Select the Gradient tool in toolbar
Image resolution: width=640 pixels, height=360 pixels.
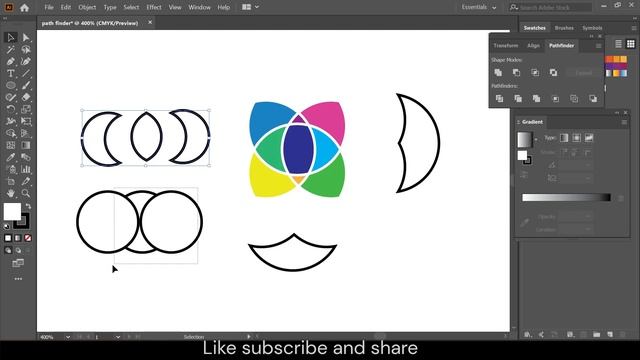(x=26, y=145)
